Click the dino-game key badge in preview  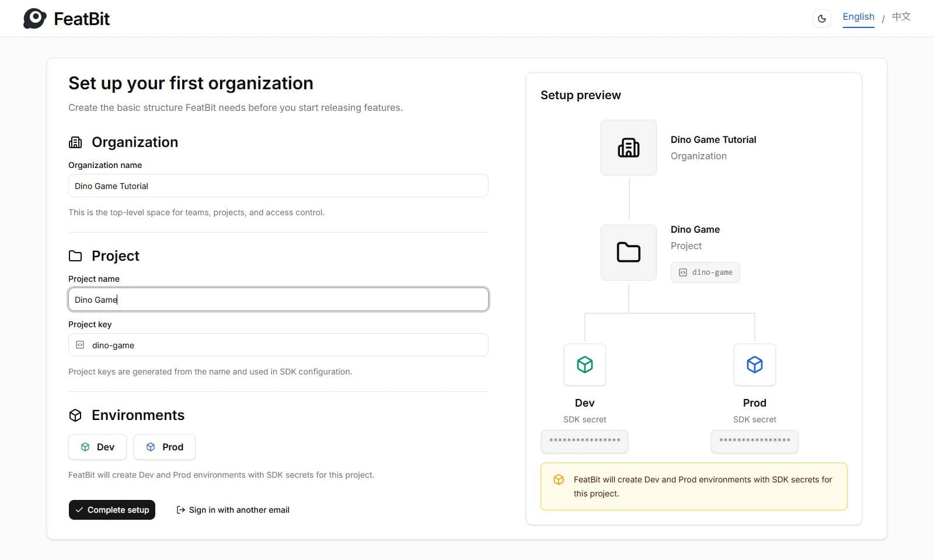(x=705, y=272)
